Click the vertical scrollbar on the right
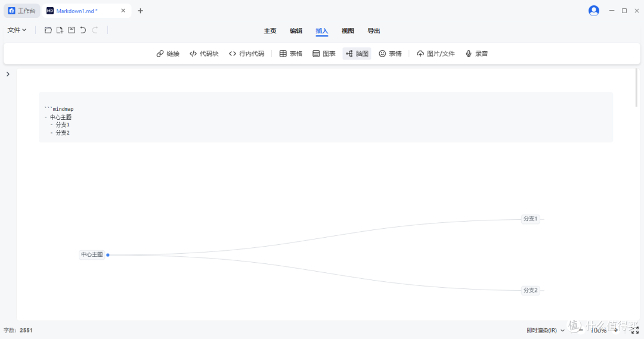This screenshot has width=644, height=339. 637,88
